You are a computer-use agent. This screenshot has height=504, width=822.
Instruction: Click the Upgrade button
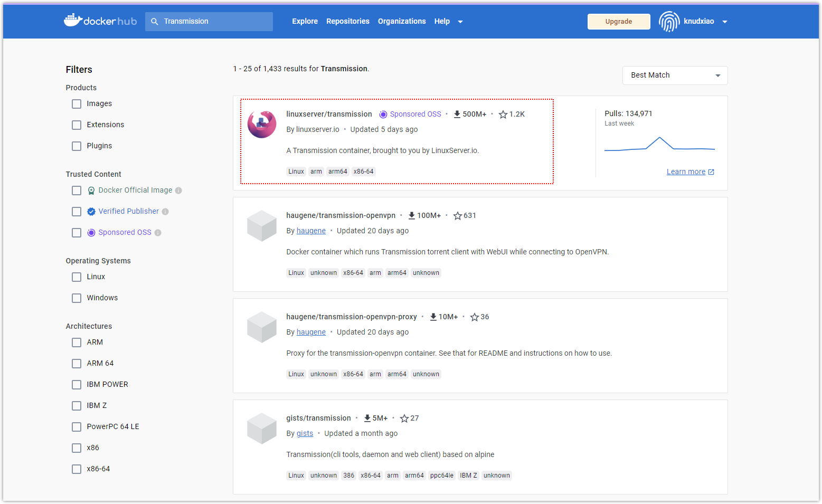619,22
